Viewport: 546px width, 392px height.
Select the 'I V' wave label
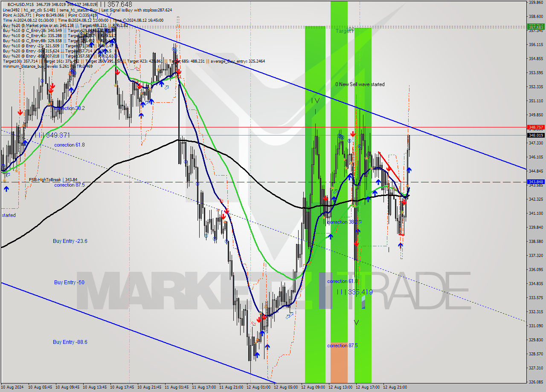click(315, 101)
